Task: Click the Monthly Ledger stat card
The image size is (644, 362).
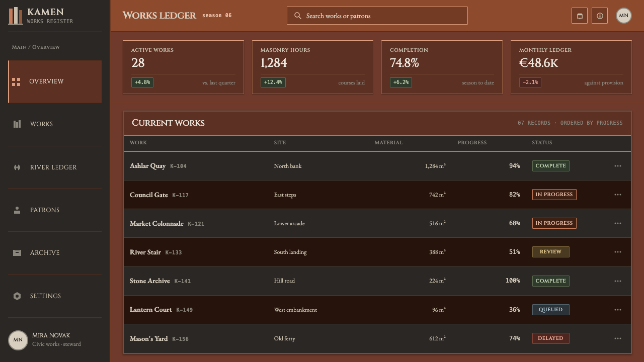Action: [x=571, y=67]
